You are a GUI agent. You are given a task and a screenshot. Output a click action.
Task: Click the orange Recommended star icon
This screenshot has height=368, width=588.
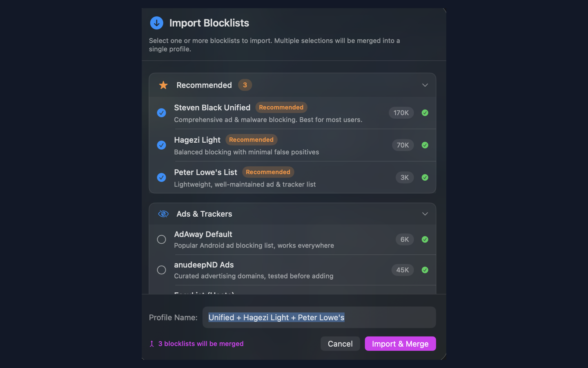pos(163,85)
